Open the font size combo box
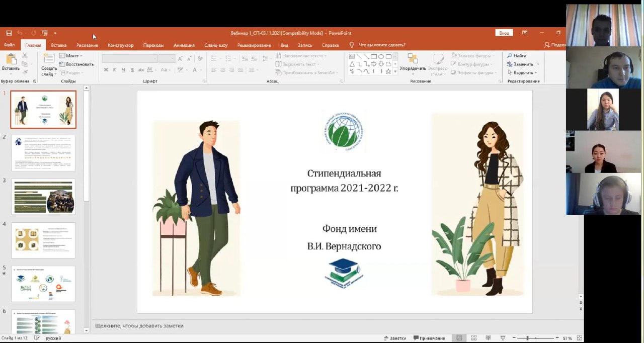Image resolution: width=644 pixels, height=343 pixels. pyautogui.click(x=166, y=59)
